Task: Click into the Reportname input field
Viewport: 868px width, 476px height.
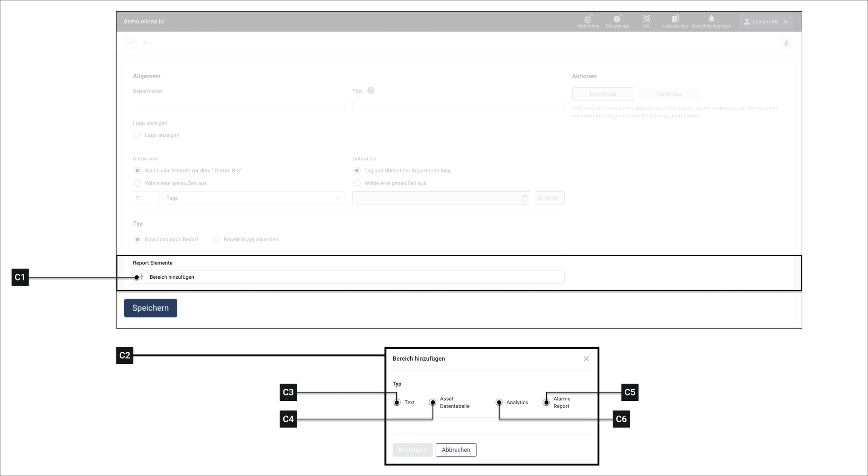Action: click(x=238, y=105)
